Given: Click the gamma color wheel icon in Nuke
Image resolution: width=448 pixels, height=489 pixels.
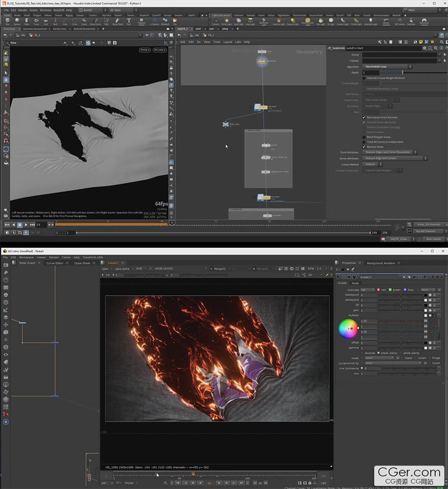Looking at the screenshot, I should coord(430,348).
